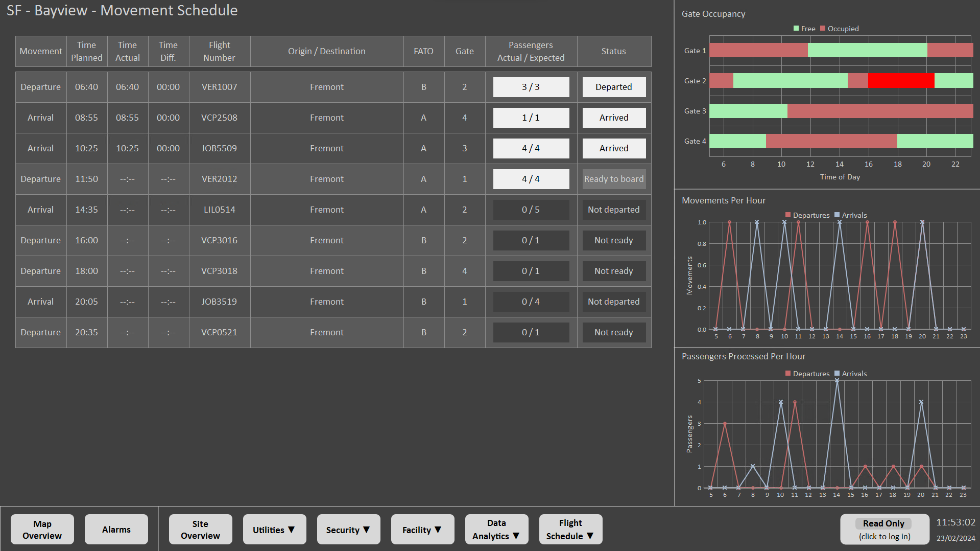
Task: Click the Arrived status of VCP2508
Action: point(614,118)
